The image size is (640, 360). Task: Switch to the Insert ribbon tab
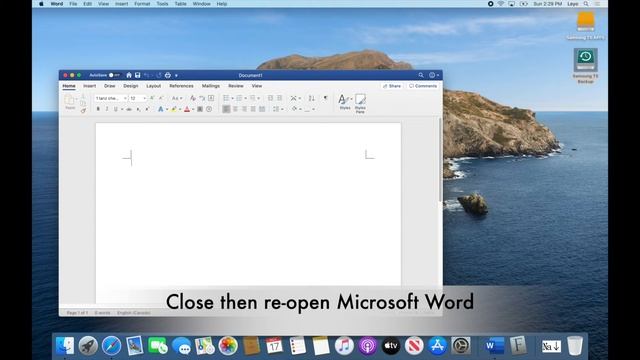click(89, 86)
